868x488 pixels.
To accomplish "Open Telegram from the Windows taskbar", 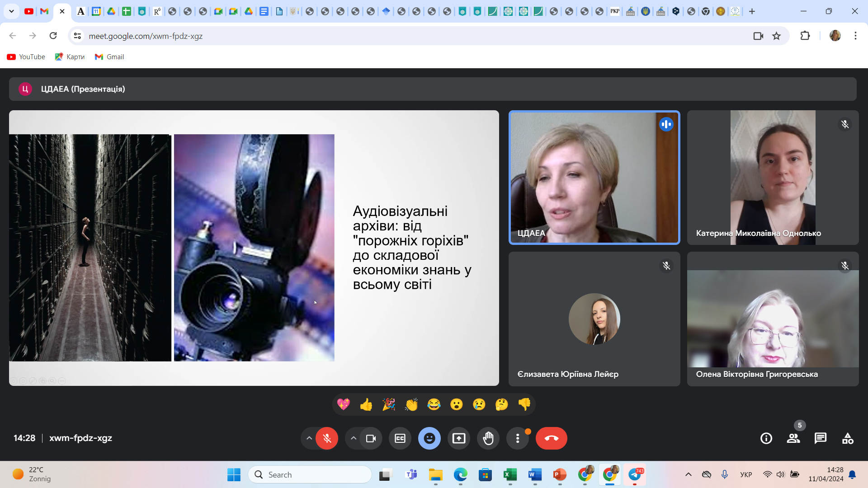I will click(635, 475).
